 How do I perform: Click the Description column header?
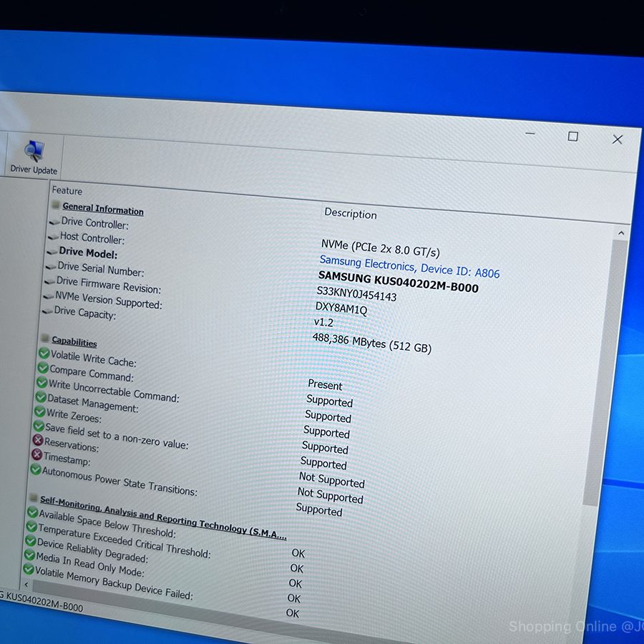pos(351,213)
